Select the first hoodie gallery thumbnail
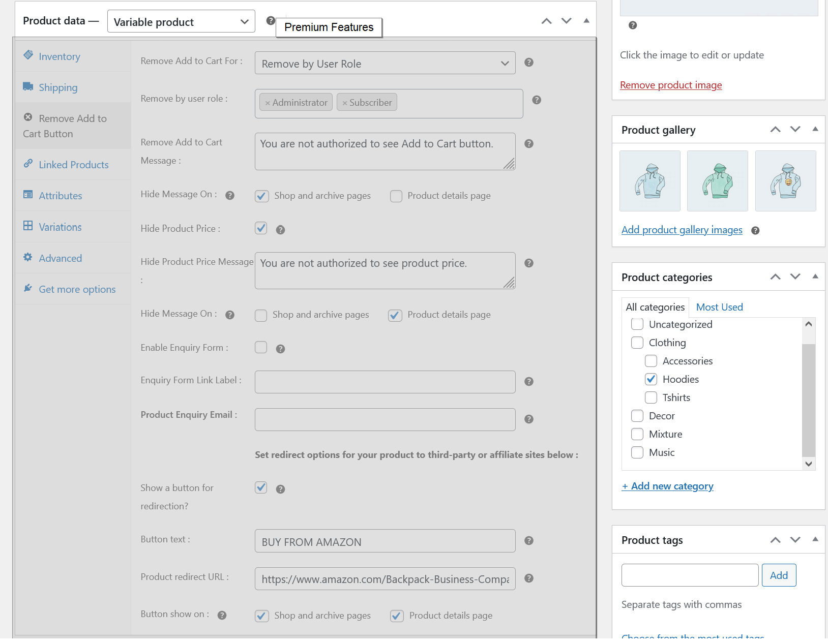Image resolution: width=828 pixels, height=644 pixels. [650, 181]
